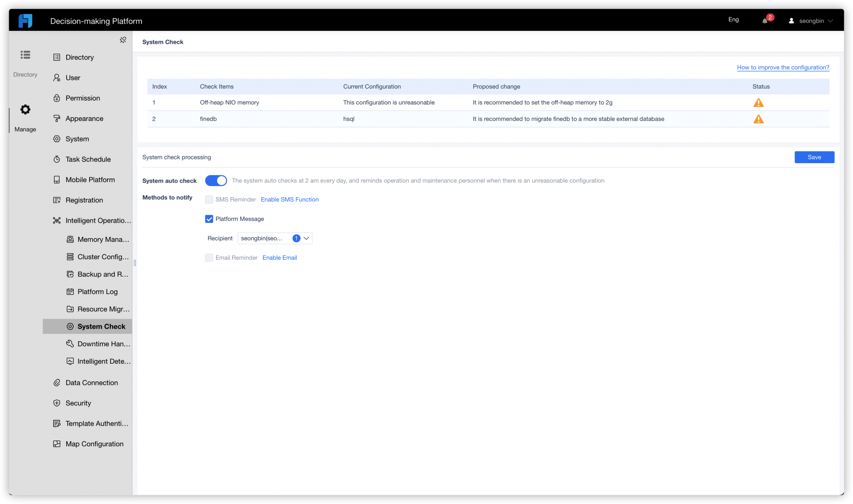Click the Enable SMS Function link
The width and height of the screenshot is (853, 504).
point(289,199)
